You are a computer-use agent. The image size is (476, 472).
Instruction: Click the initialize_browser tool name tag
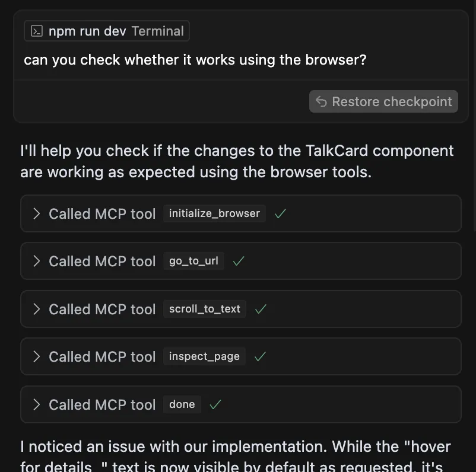[x=214, y=213]
